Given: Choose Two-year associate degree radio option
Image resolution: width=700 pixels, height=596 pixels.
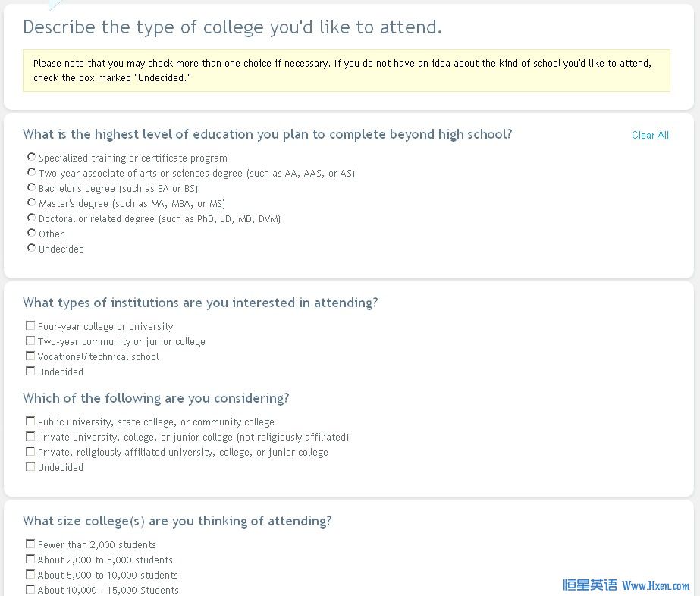Looking at the screenshot, I should pos(31,172).
